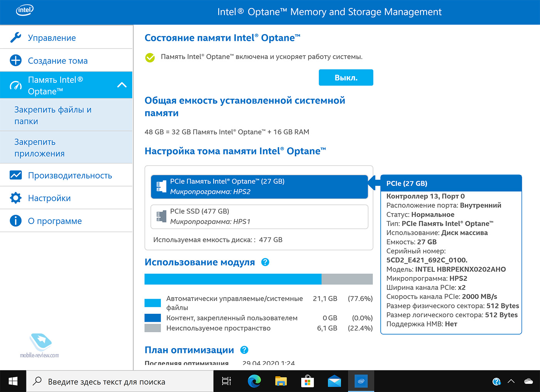Click the 48 GB = 32 GB capacity text
This screenshot has height=392, width=540.
click(227, 132)
